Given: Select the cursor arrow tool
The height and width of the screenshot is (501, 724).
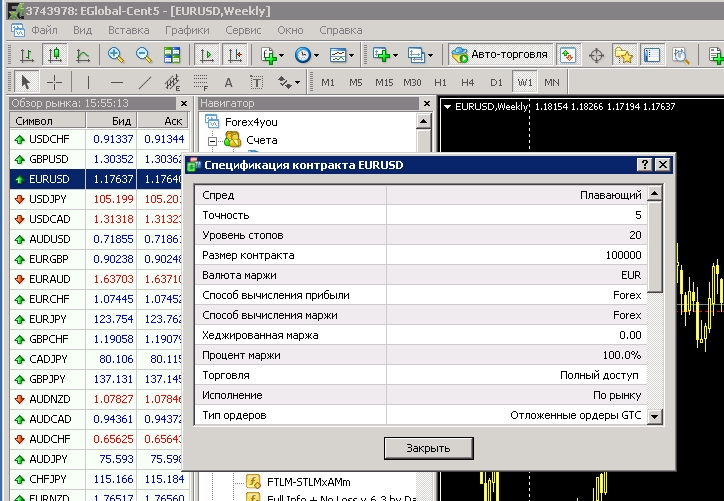Looking at the screenshot, I should (x=26, y=83).
